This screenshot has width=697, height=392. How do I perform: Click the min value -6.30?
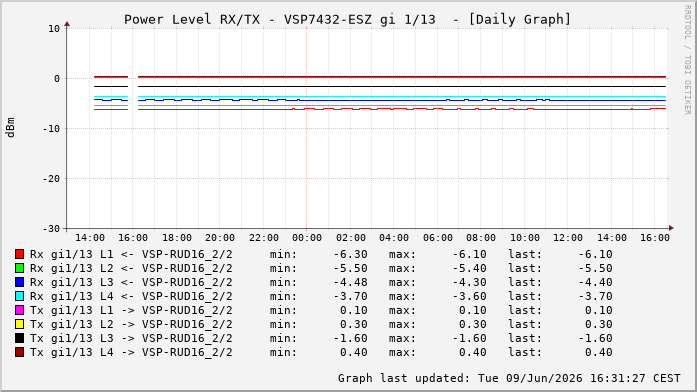(x=351, y=255)
